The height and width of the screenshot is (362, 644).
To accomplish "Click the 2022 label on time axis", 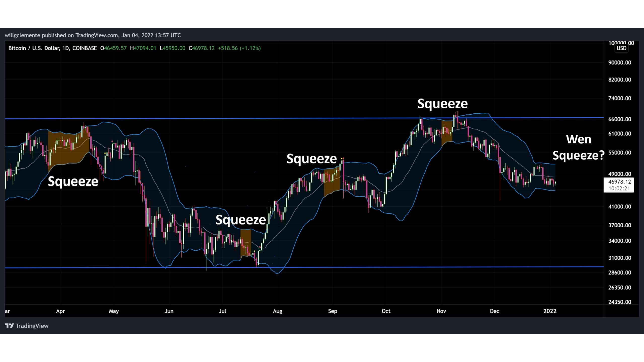I will 550,311.
